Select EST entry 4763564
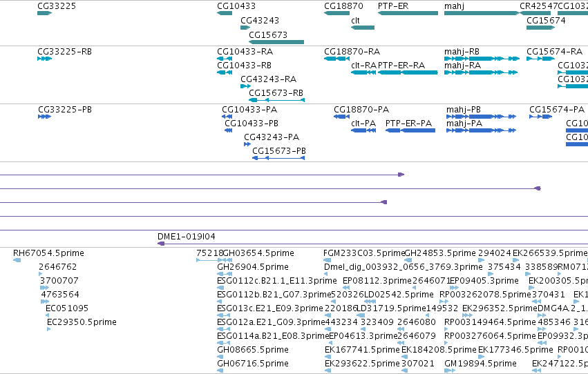Screen dimensions: 588x374 [x=60, y=294]
